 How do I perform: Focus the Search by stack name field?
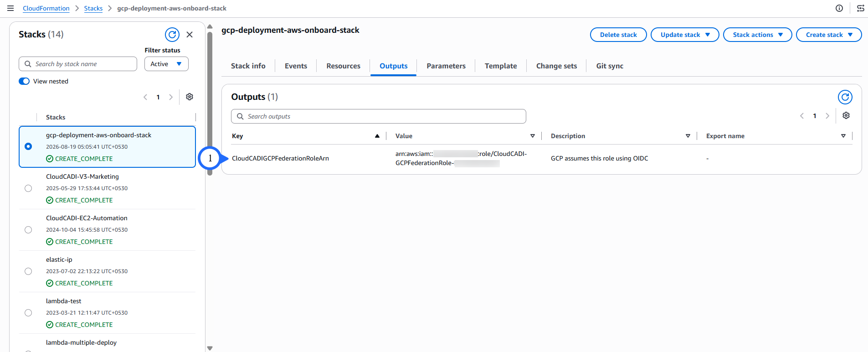pyautogui.click(x=78, y=64)
